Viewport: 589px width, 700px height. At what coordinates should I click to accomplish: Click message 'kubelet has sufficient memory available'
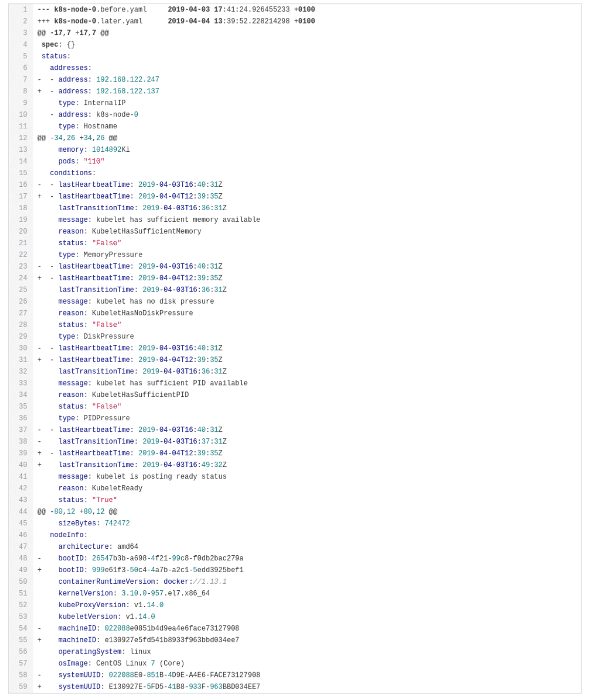click(x=178, y=220)
